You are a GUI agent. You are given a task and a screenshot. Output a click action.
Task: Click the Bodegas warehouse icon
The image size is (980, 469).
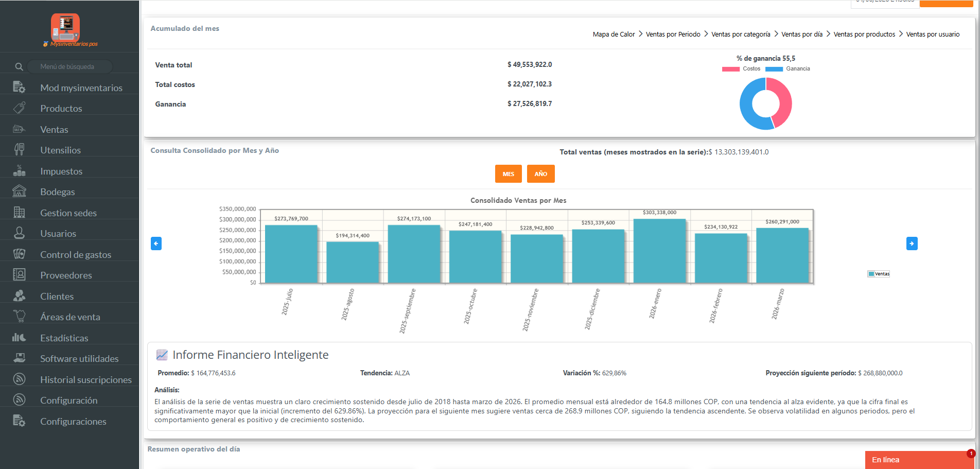pyautogui.click(x=19, y=192)
